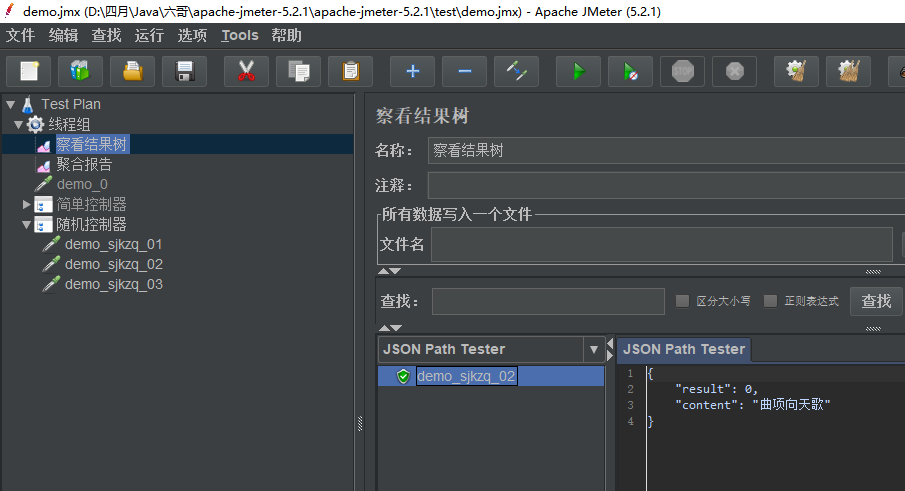This screenshot has width=905, height=491.
Task: Click the demo_0 sampler dropper icon
Action: click(x=43, y=185)
